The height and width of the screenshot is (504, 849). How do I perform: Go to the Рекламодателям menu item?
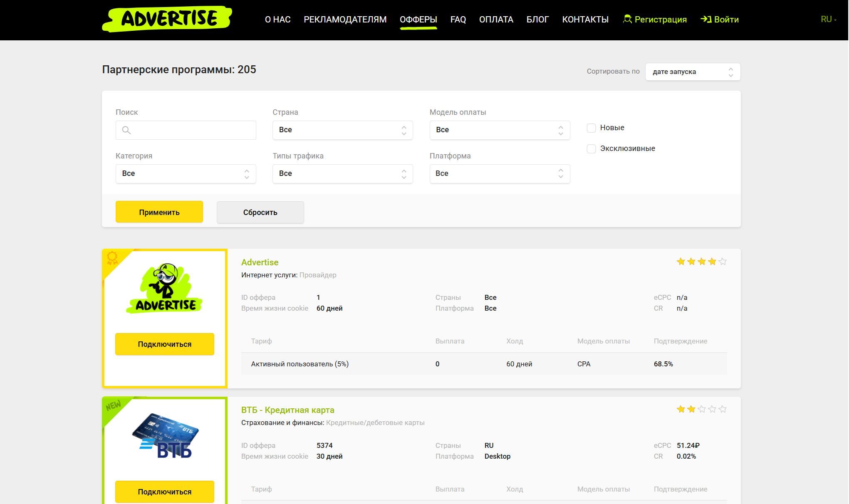[345, 20]
